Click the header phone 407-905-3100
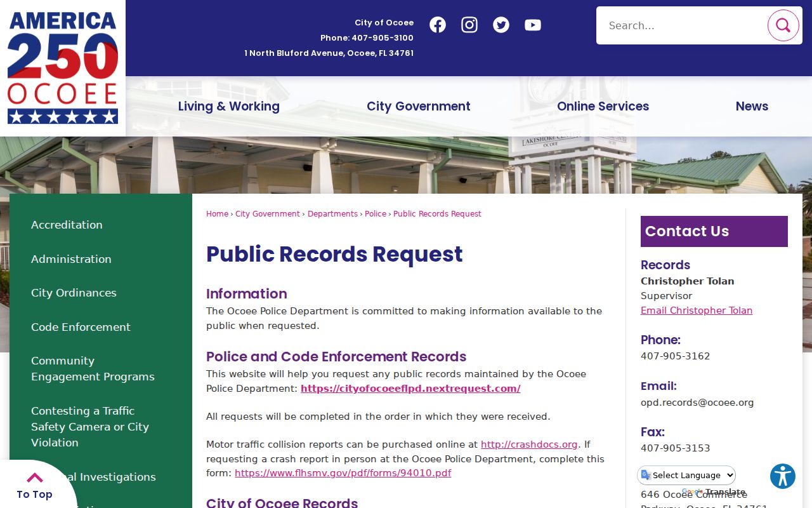This screenshot has height=508, width=812. tap(383, 38)
